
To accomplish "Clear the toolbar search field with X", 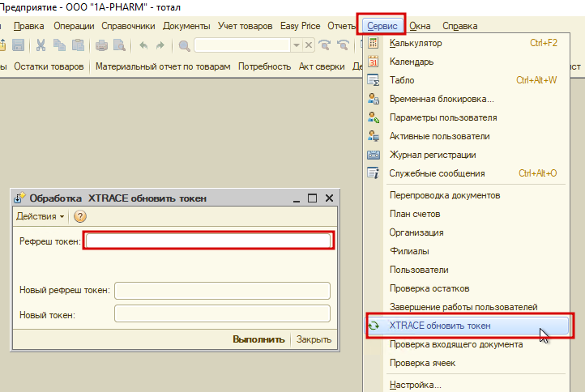I will tap(309, 45).
